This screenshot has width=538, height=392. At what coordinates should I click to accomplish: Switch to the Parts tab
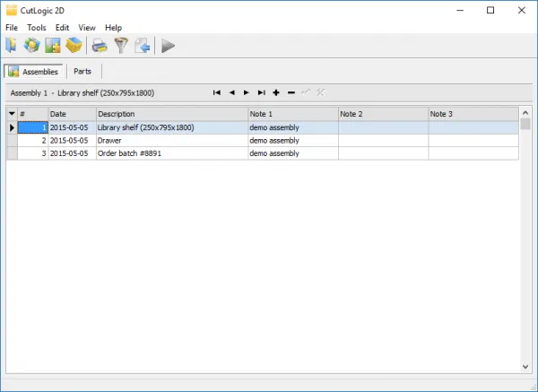tap(82, 71)
